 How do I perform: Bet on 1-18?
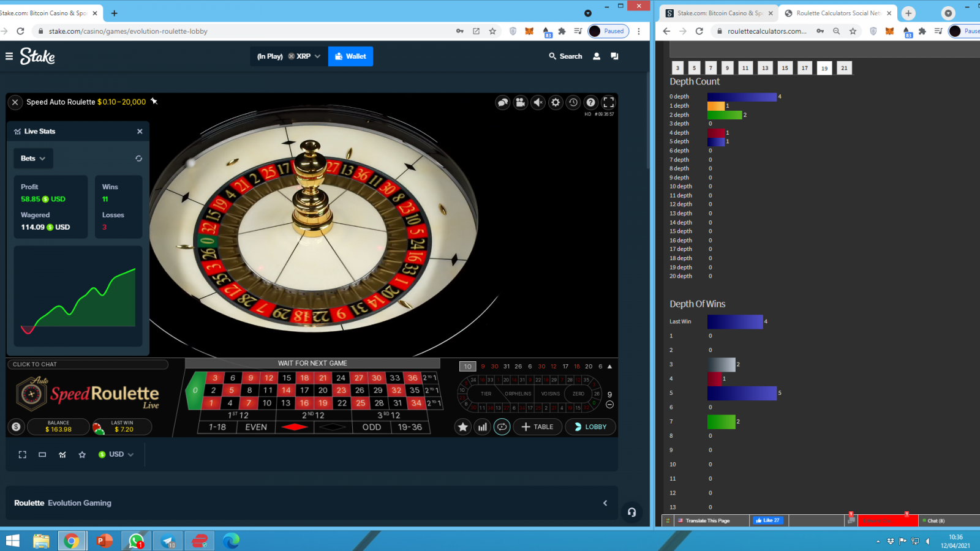coord(217,427)
